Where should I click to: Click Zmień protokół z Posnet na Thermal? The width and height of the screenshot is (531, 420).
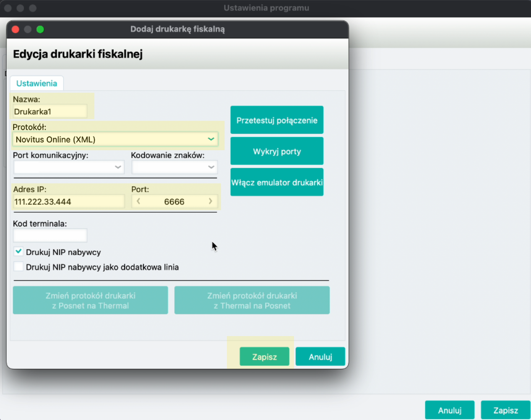click(x=90, y=300)
